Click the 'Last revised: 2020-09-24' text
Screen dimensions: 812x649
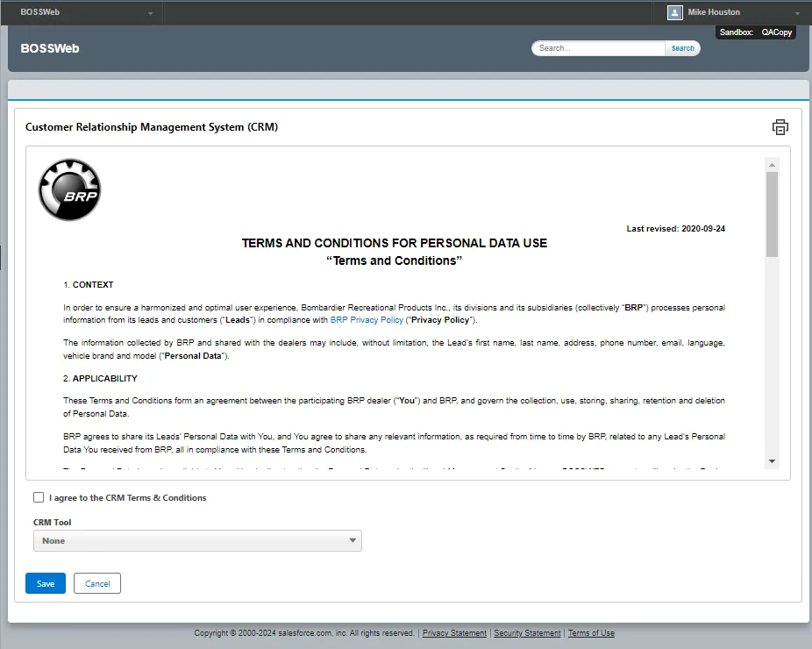pos(675,228)
